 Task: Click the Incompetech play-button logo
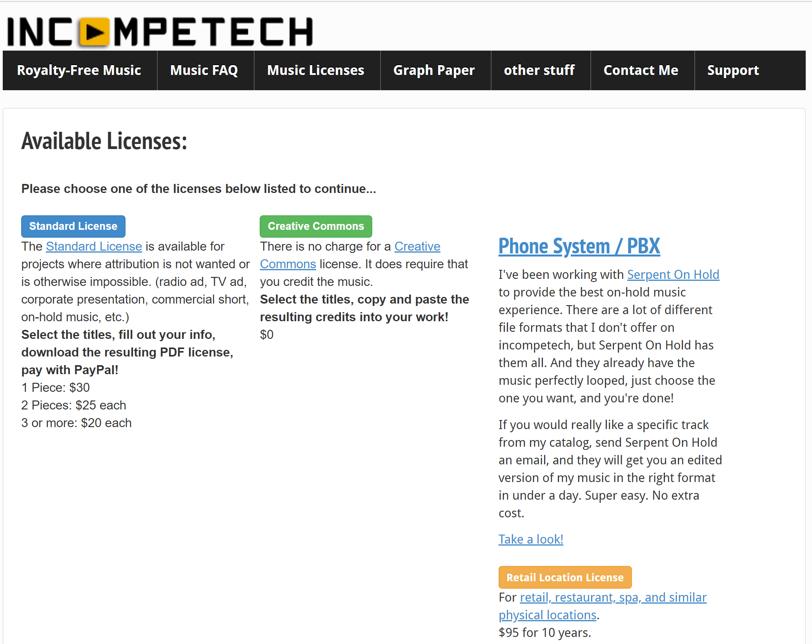(160, 32)
